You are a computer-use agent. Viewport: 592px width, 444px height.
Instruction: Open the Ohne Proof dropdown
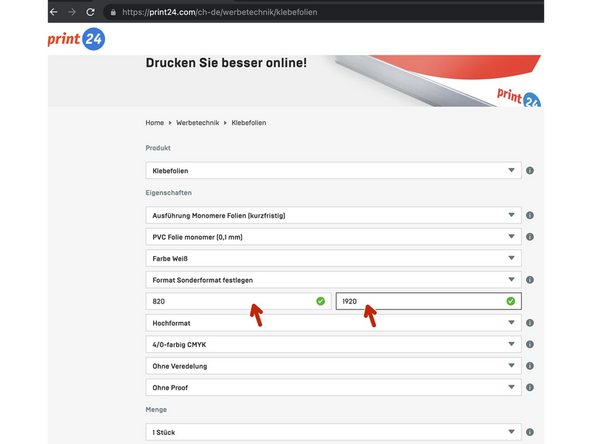coord(333,387)
